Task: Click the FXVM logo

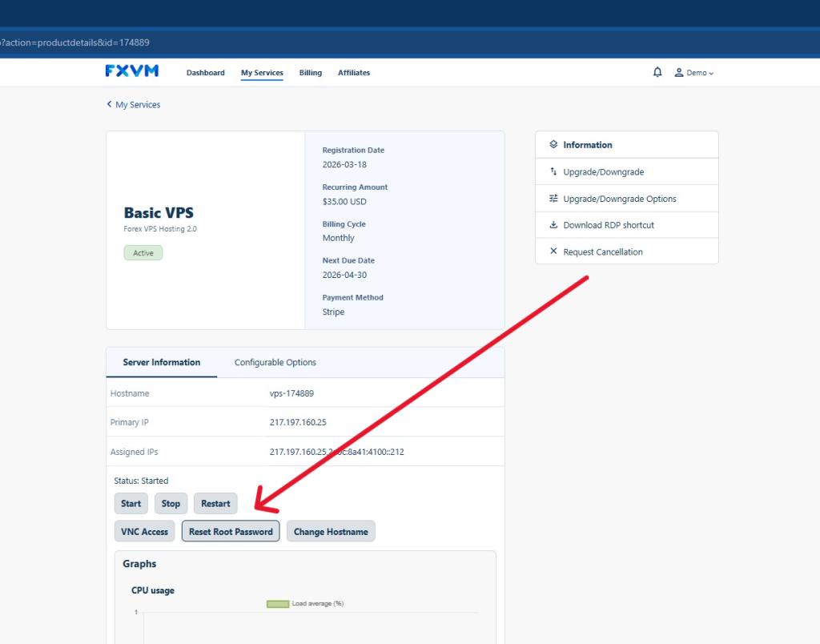Action: point(132,71)
